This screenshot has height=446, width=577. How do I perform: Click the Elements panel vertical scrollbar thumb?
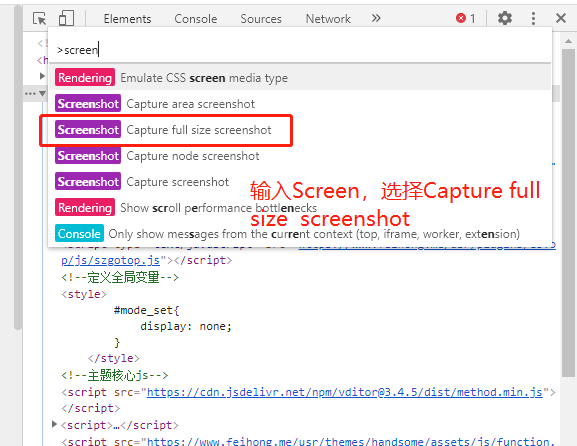[569, 213]
